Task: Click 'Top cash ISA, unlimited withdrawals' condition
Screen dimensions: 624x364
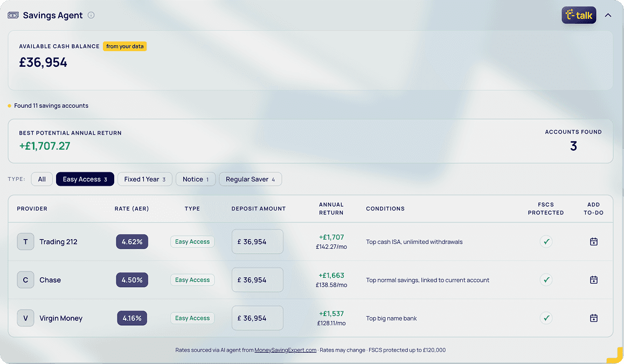Action: (414, 241)
